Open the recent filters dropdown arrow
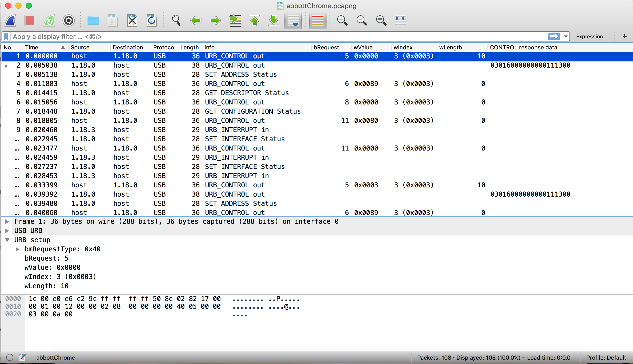 (566, 36)
